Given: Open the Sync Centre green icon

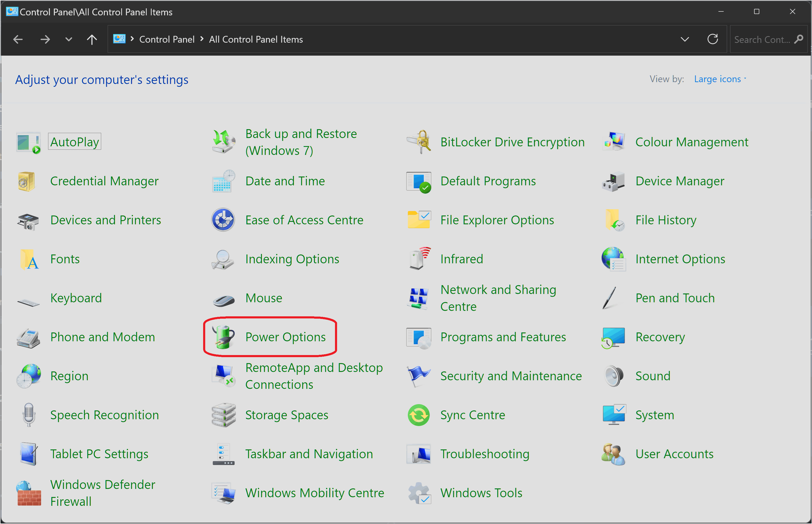Looking at the screenshot, I should click(x=419, y=415).
